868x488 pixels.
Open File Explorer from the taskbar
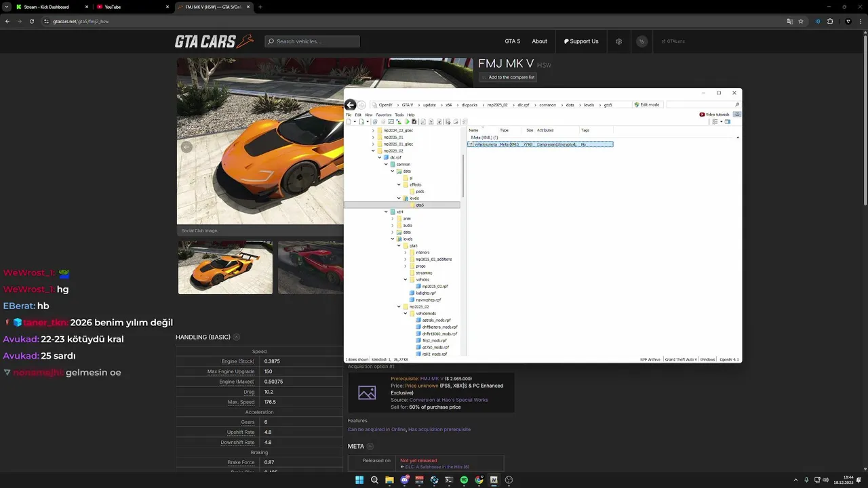pyautogui.click(x=389, y=480)
